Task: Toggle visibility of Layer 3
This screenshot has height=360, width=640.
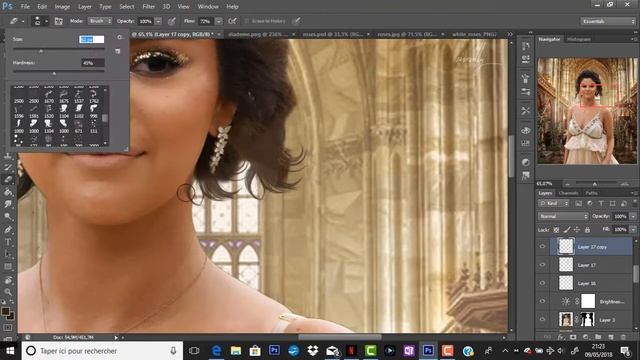Action: (x=542, y=320)
